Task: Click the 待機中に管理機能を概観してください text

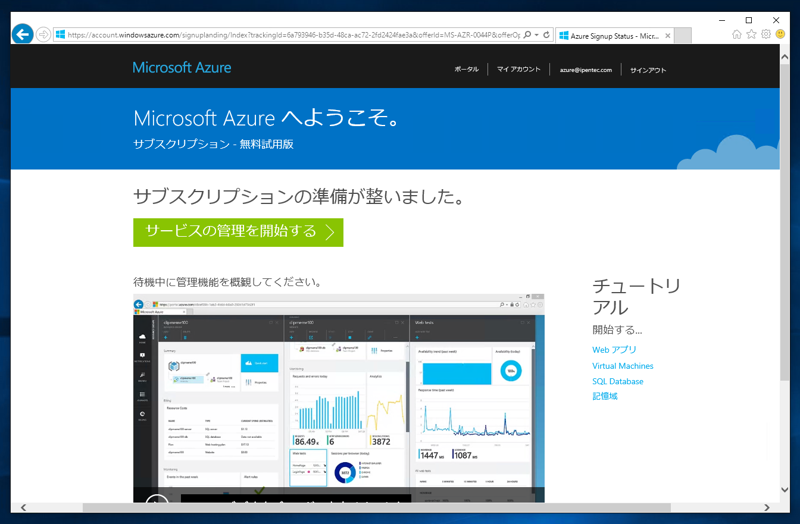Action: coord(228,282)
